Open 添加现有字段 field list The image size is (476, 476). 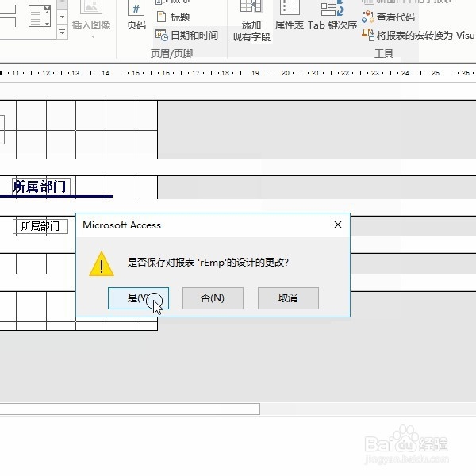[251, 21]
